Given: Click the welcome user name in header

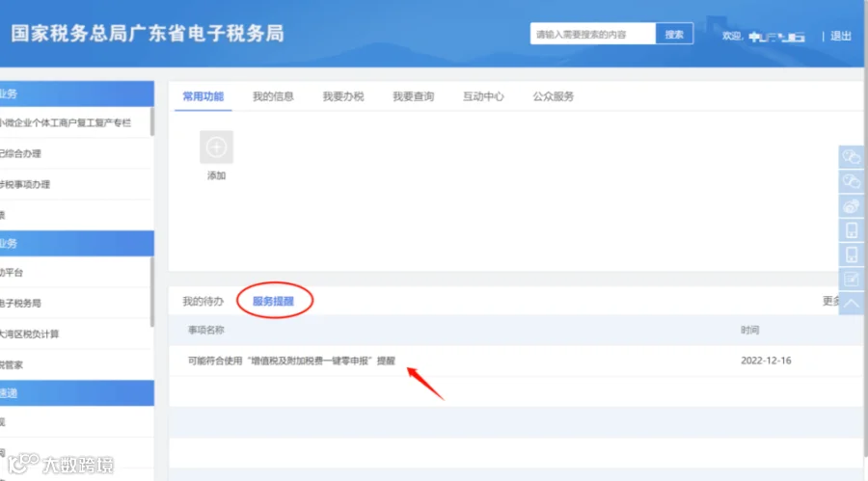Looking at the screenshot, I should click(776, 37).
